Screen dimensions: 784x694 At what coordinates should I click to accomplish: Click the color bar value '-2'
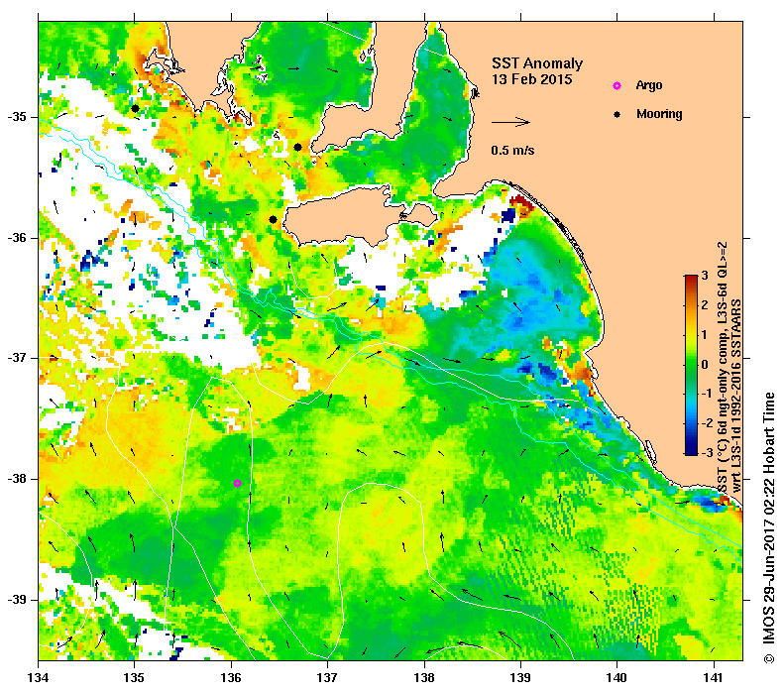[706, 423]
